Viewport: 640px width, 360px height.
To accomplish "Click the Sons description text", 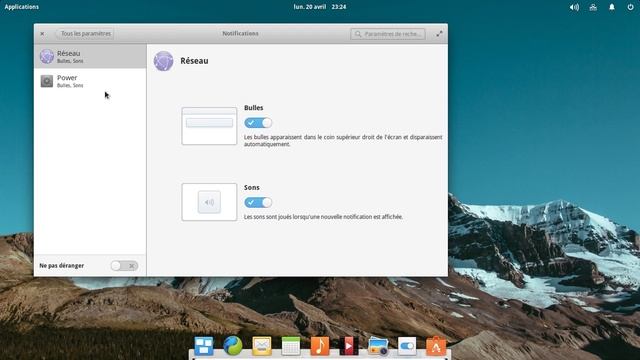I will (323, 217).
